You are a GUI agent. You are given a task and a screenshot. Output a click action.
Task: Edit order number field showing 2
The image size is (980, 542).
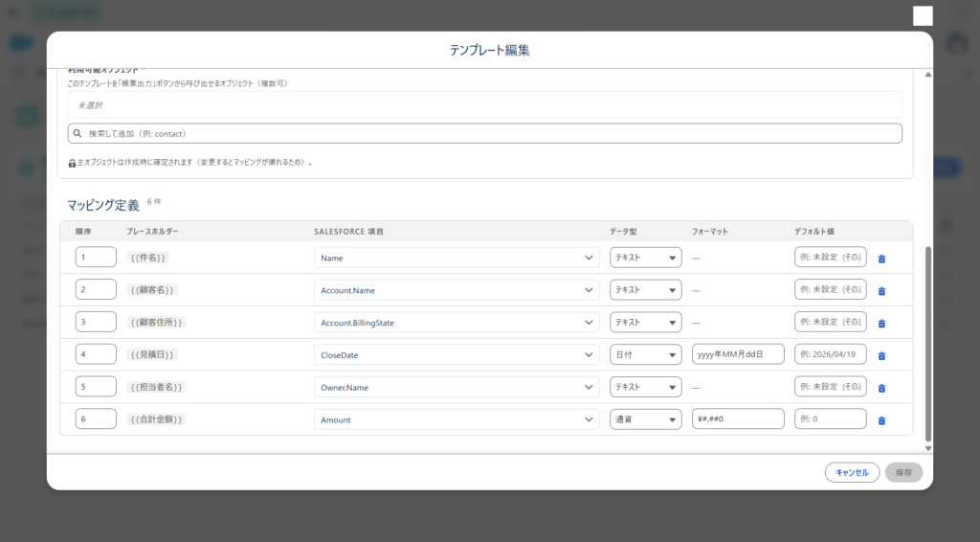(x=96, y=289)
